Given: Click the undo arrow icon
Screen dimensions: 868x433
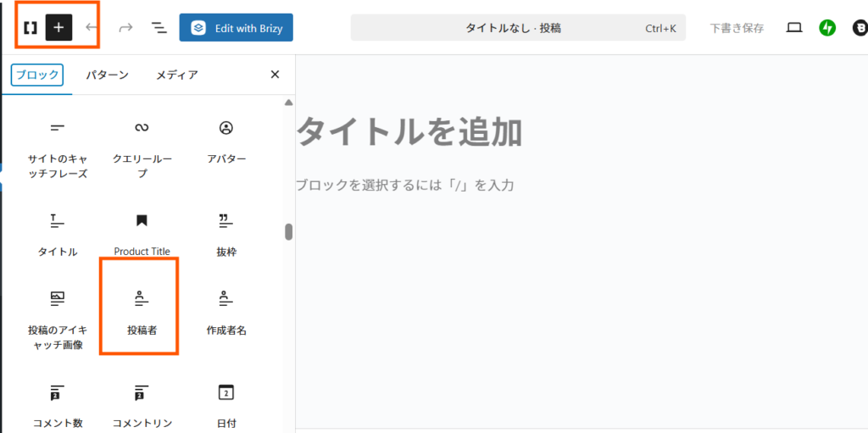Looking at the screenshot, I should click(92, 27).
